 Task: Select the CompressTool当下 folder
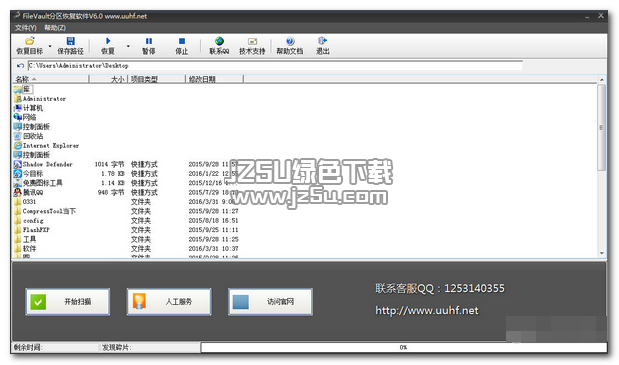coord(45,211)
